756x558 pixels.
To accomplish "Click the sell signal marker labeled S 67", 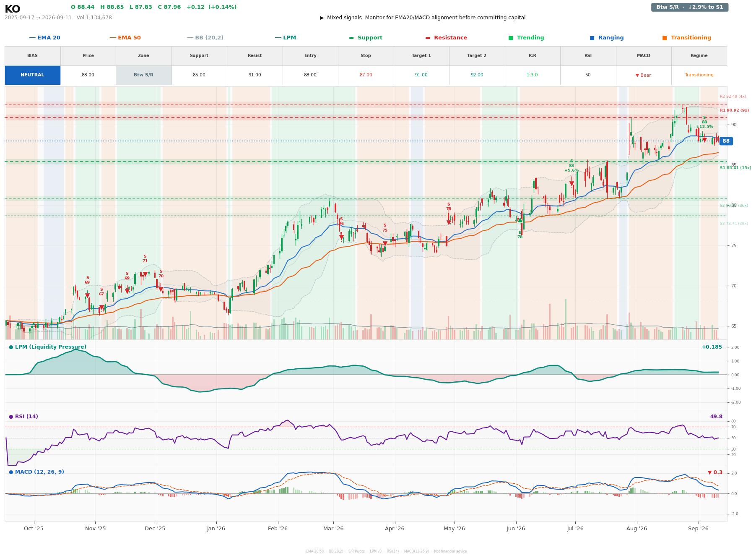I will coord(101,308).
